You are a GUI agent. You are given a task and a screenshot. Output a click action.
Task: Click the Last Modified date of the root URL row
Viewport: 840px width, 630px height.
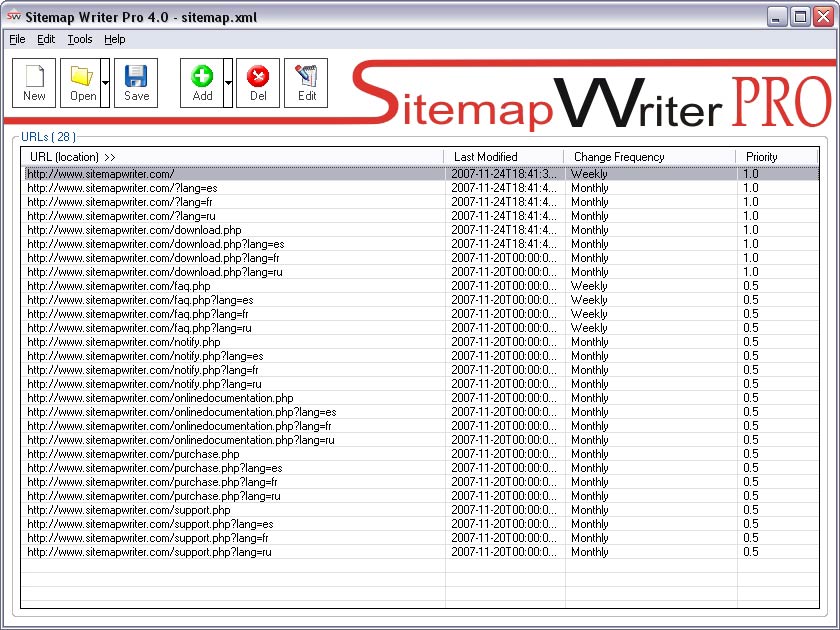(x=504, y=174)
